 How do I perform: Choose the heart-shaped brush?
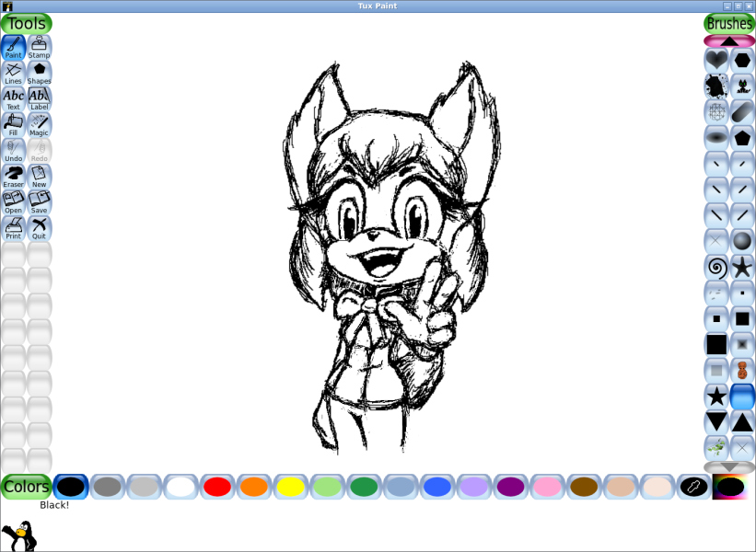(716, 60)
